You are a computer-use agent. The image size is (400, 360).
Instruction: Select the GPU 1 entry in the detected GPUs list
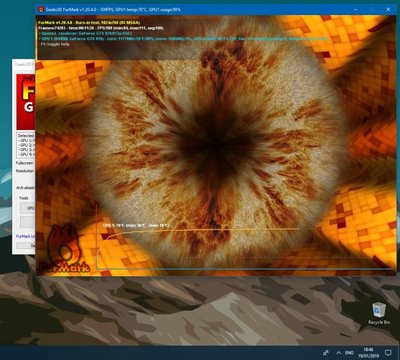(27, 141)
